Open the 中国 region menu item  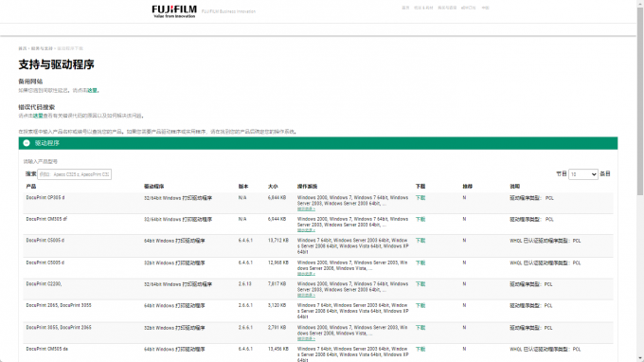click(485, 8)
